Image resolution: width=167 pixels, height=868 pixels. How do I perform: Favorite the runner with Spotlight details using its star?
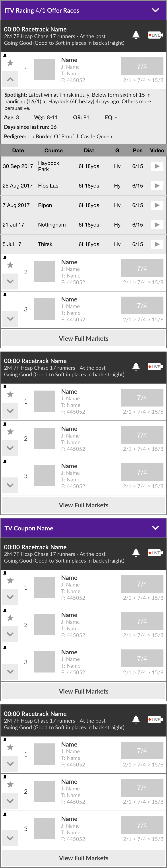click(x=10, y=63)
